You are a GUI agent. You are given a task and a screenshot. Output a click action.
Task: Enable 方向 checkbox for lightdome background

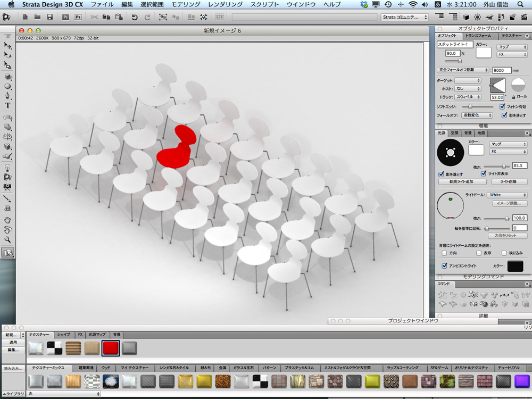tap(444, 253)
